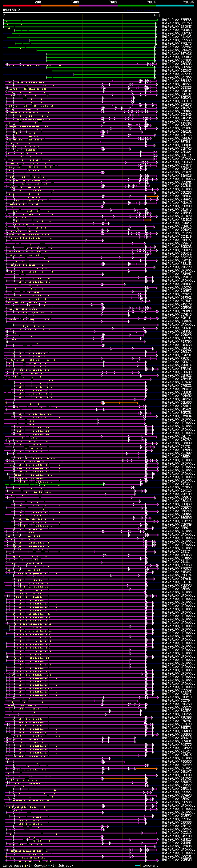Open hit UniRef100_B6T0C6
Screen dimensions: 197x868
tap(177, 54)
